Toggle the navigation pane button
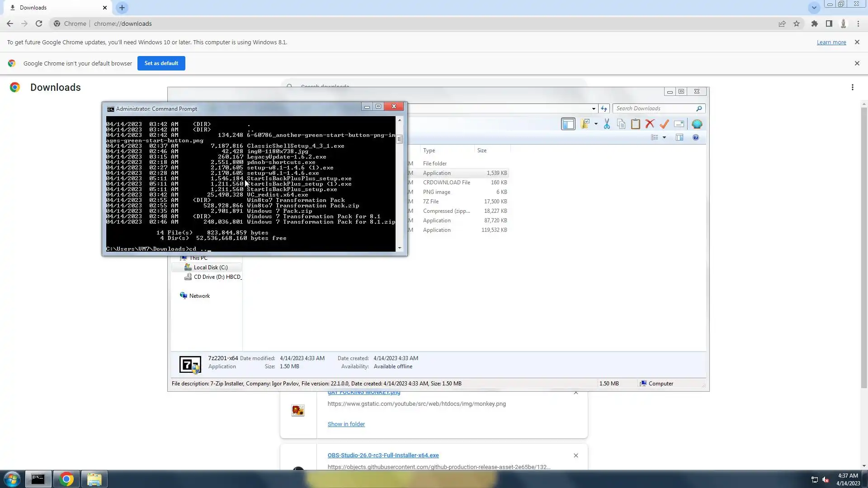868x488 pixels. (568, 124)
